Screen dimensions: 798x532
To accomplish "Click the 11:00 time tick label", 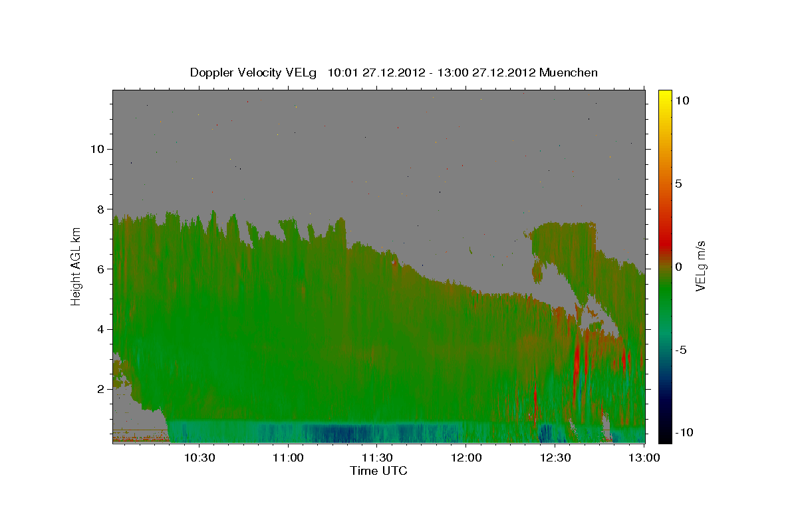I will [288, 458].
